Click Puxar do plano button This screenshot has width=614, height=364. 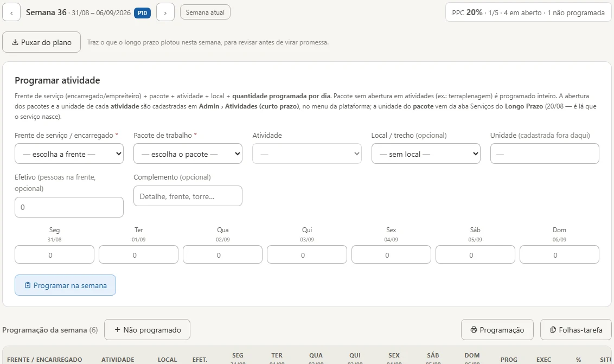pos(42,42)
